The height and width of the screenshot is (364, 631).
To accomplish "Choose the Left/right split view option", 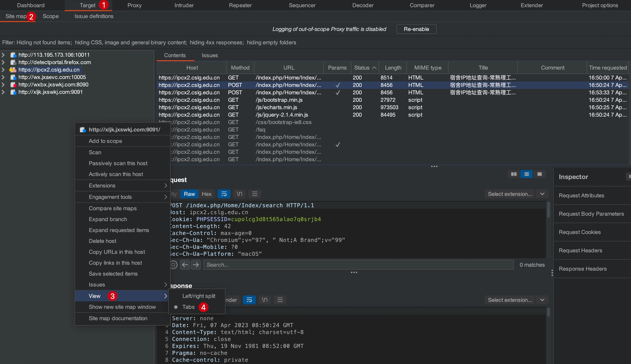I will pyautogui.click(x=199, y=296).
